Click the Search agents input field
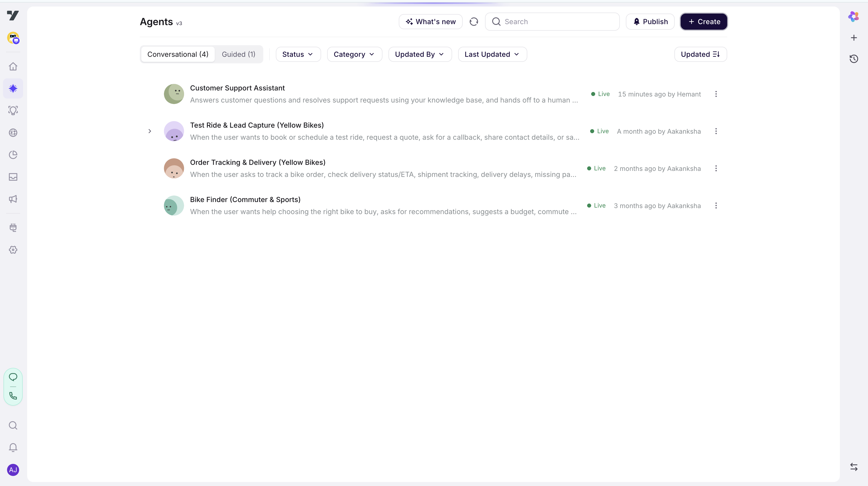 click(552, 22)
